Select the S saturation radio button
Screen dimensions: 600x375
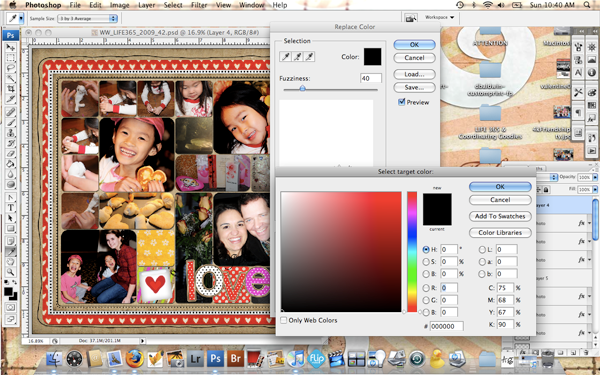426,262
